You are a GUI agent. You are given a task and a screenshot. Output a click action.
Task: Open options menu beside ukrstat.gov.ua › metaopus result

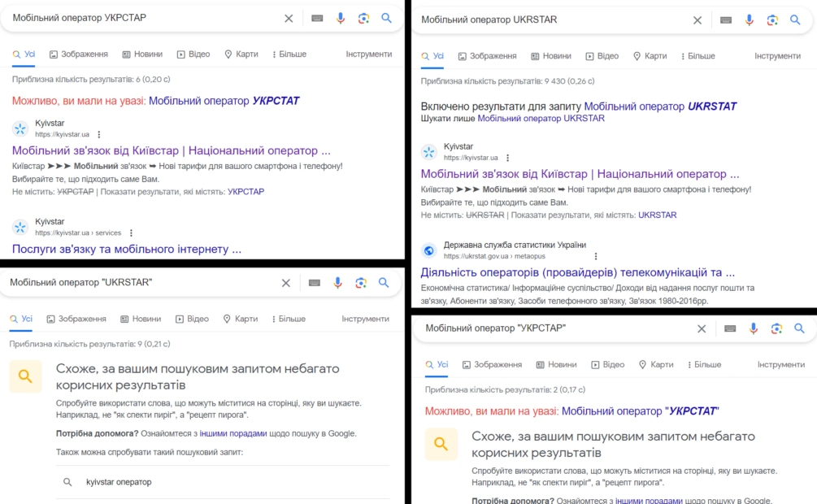point(596,256)
